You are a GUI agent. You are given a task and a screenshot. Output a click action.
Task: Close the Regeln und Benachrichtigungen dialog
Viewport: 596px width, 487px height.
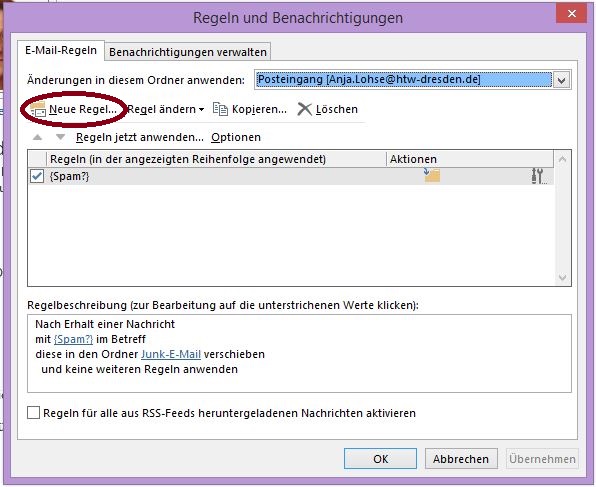click(571, 14)
